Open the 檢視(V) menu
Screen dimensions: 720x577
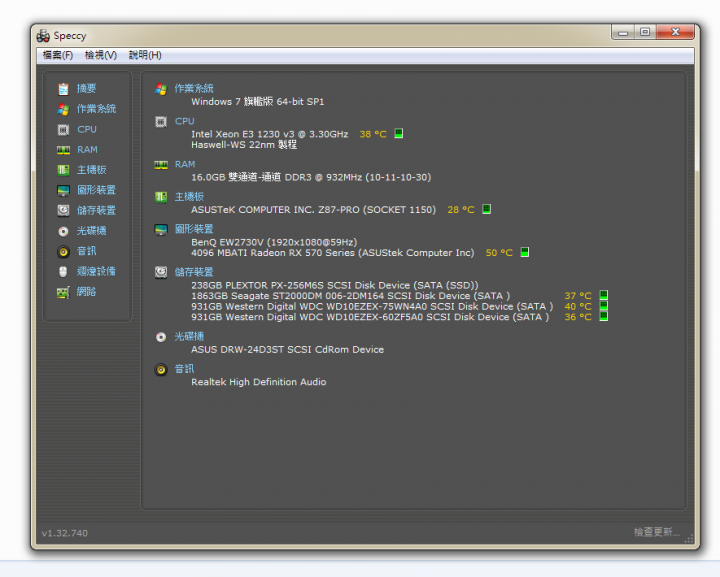point(101,55)
